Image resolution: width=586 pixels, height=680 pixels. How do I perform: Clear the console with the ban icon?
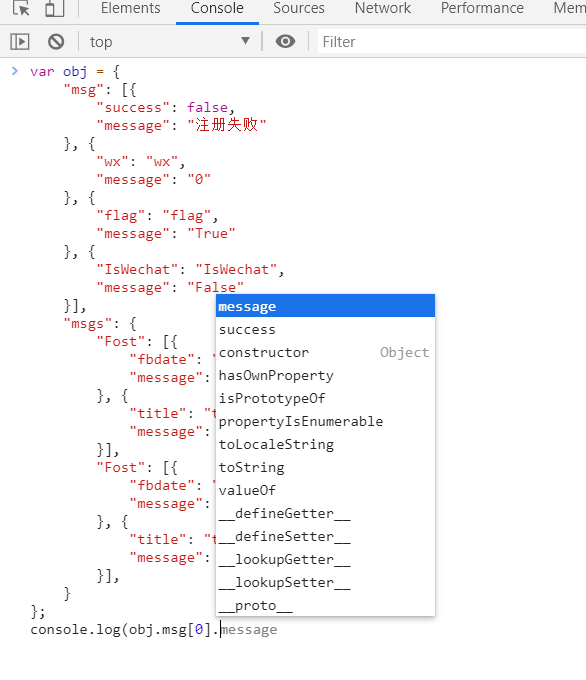(x=56, y=42)
